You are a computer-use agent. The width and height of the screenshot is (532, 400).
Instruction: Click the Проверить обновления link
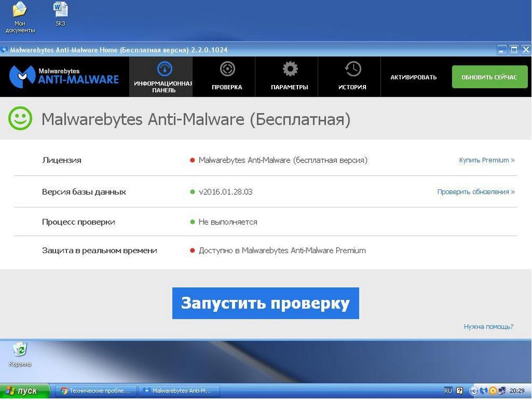[476, 192]
